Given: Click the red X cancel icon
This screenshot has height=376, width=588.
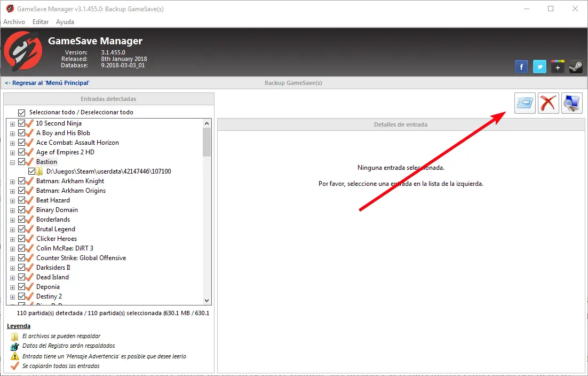Looking at the screenshot, I should tap(549, 103).
